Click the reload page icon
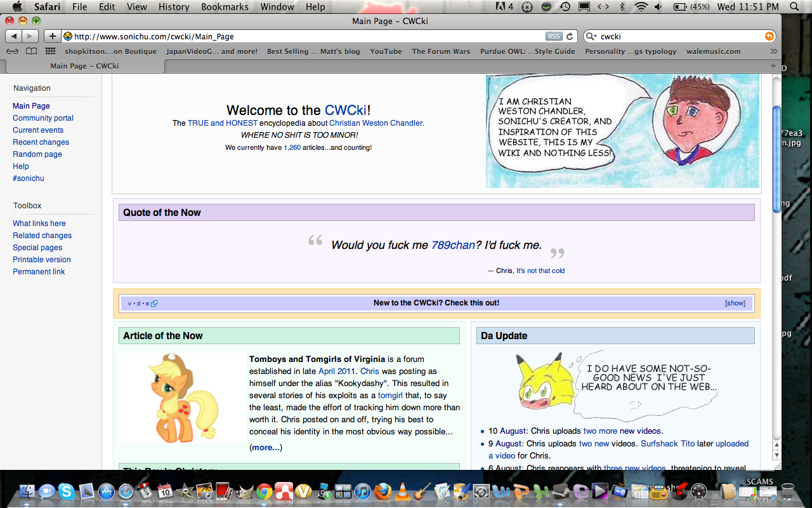 [x=570, y=37]
